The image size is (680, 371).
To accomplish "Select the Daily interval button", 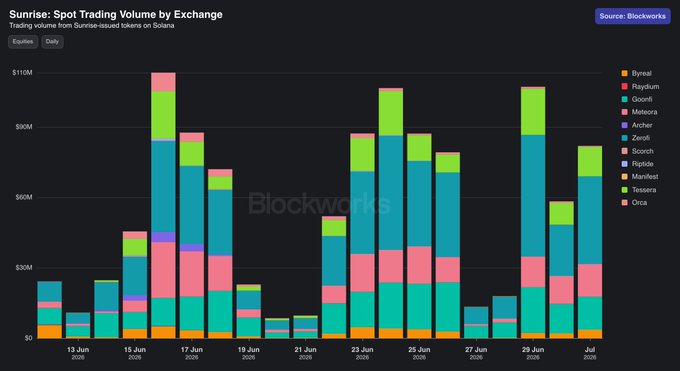I will coord(52,42).
